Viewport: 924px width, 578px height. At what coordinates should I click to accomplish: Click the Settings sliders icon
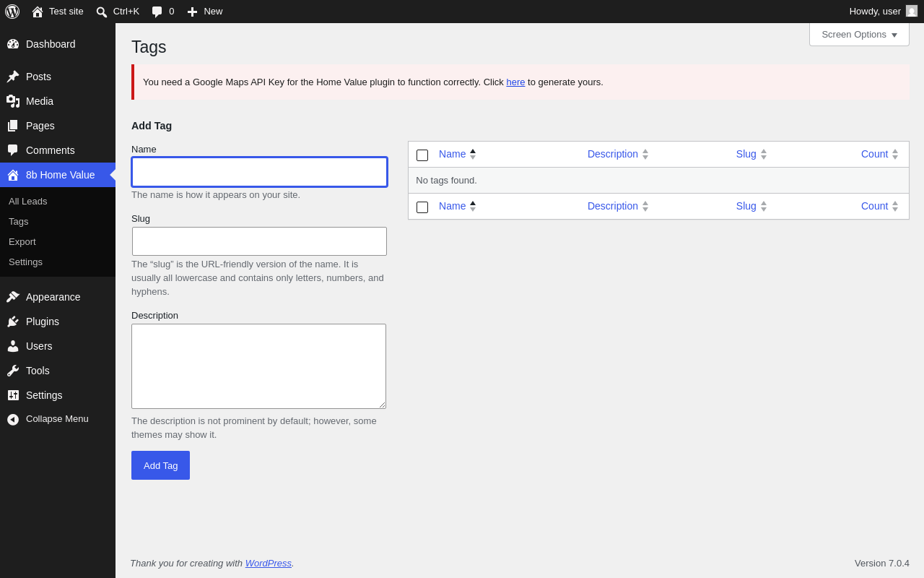[x=13, y=395]
